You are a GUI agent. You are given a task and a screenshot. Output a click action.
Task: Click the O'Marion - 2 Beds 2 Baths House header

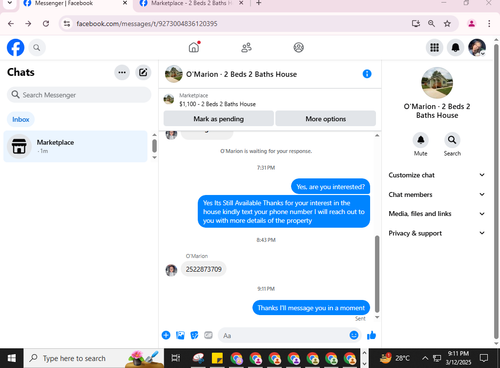(241, 74)
